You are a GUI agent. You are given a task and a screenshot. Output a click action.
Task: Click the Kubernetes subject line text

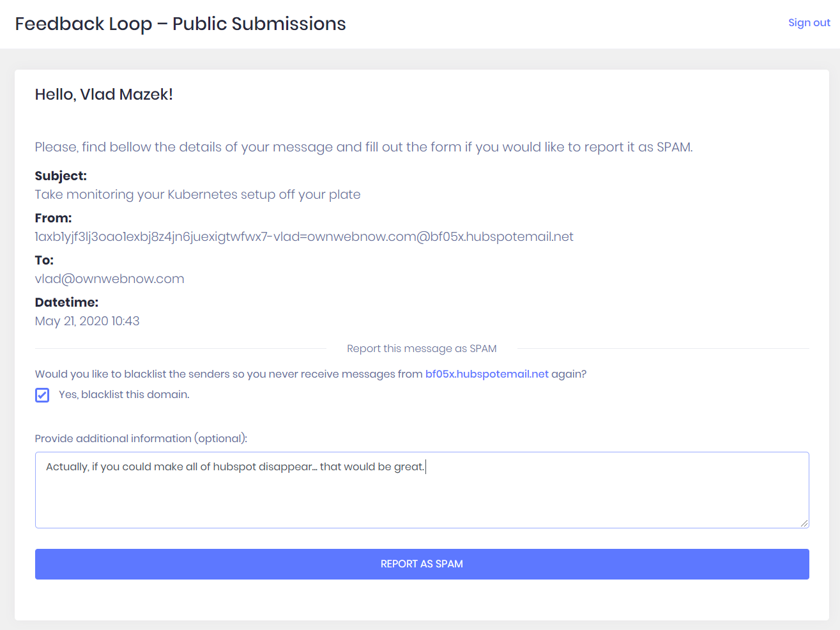coord(197,194)
